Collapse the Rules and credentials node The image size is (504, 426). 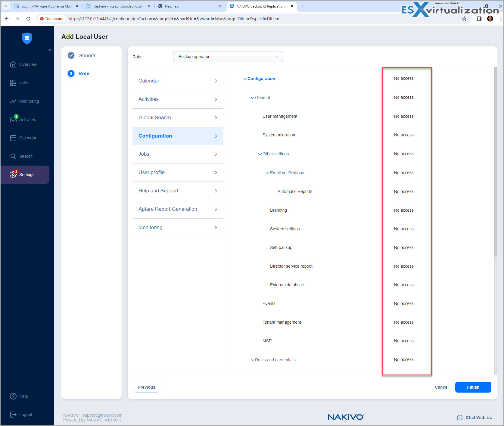click(x=252, y=360)
